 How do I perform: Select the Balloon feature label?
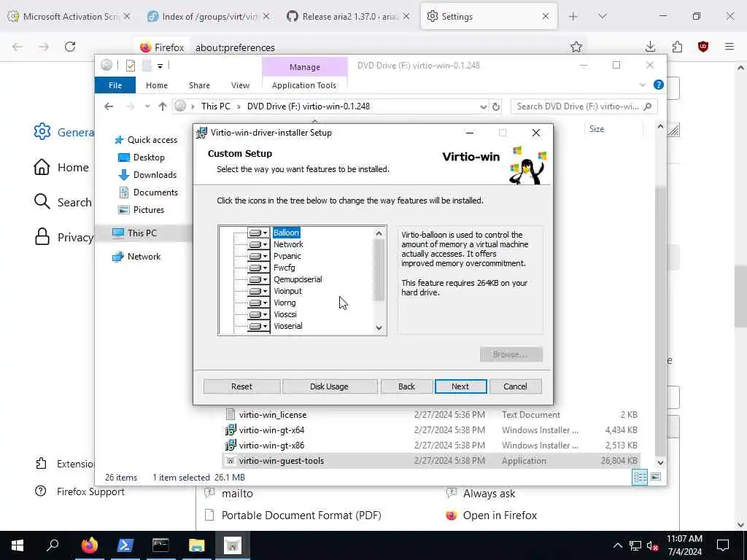[x=286, y=233]
